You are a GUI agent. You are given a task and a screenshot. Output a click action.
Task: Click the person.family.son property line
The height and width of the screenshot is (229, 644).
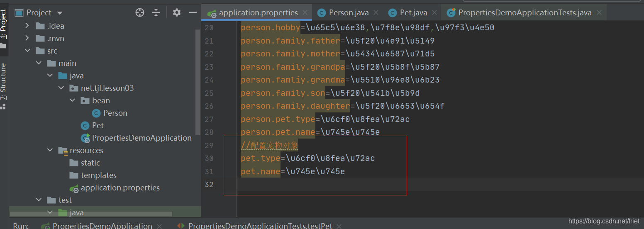(x=330, y=93)
